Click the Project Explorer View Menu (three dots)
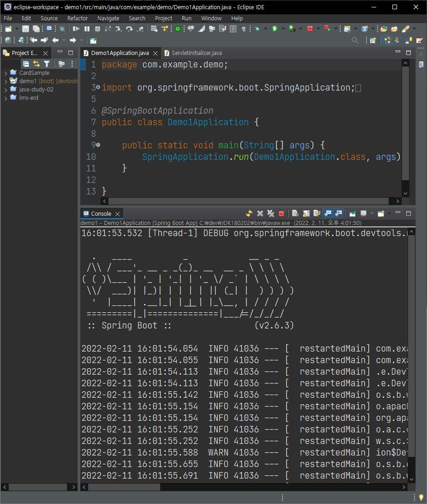Screen dimensions: 427x504 coord(72,64)
